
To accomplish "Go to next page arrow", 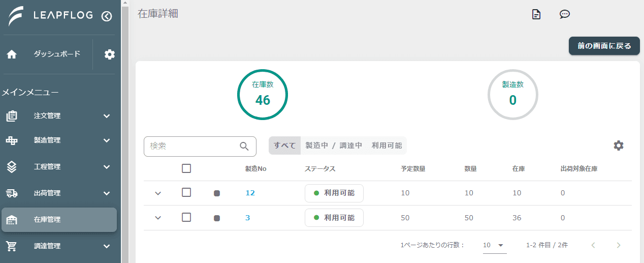I will pyautogui.click(x=618, y=245).
